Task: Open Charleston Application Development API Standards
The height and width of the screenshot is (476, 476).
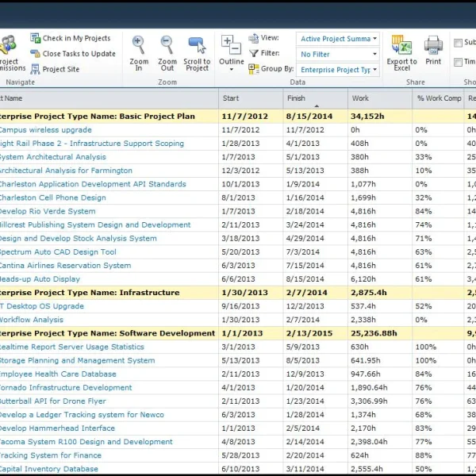Action: (93, 184)
